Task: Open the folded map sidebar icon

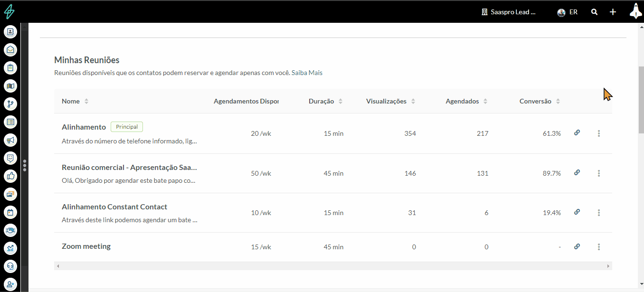Action: click(x=10, y=85)
